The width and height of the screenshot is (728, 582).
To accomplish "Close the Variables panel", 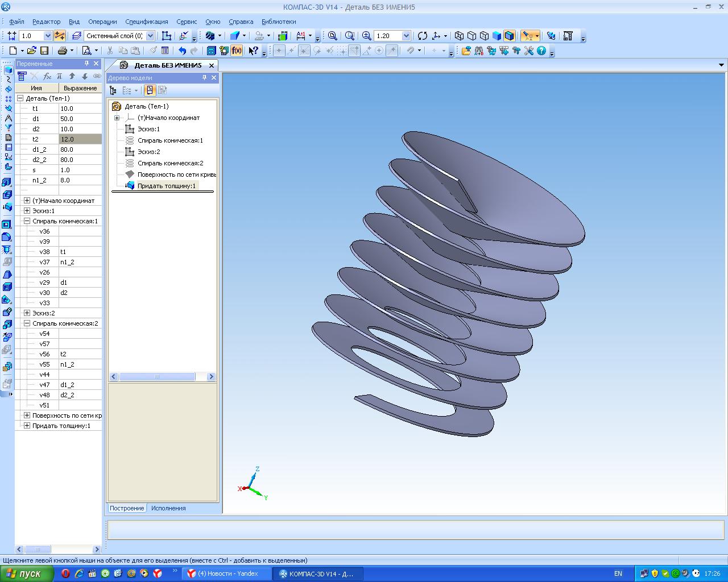I will (x=96, y=64).
